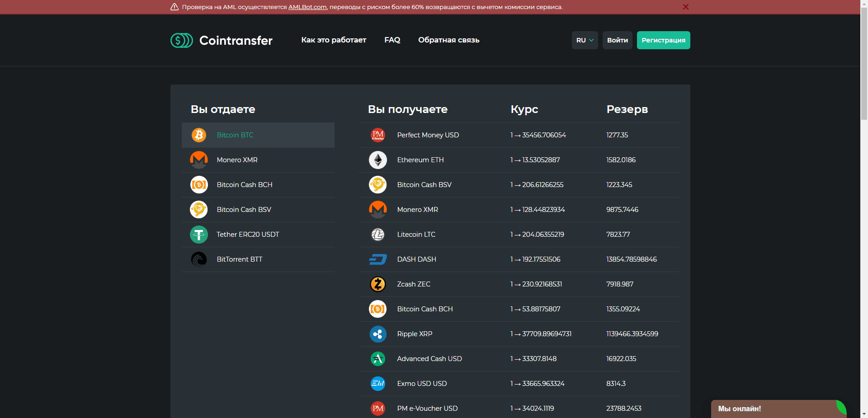Select the Exmo USD icon
Screen dimensions: 868x418
pyautogui.click(x=378, y=384)
